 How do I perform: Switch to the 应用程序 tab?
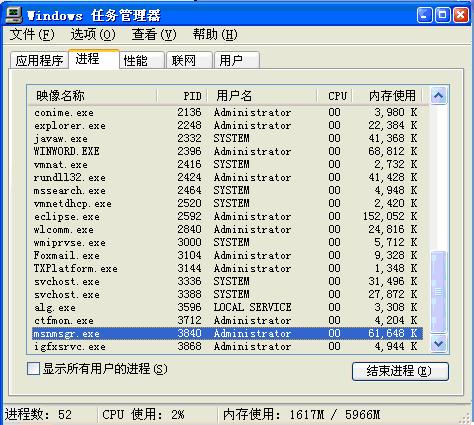(39, 61)
